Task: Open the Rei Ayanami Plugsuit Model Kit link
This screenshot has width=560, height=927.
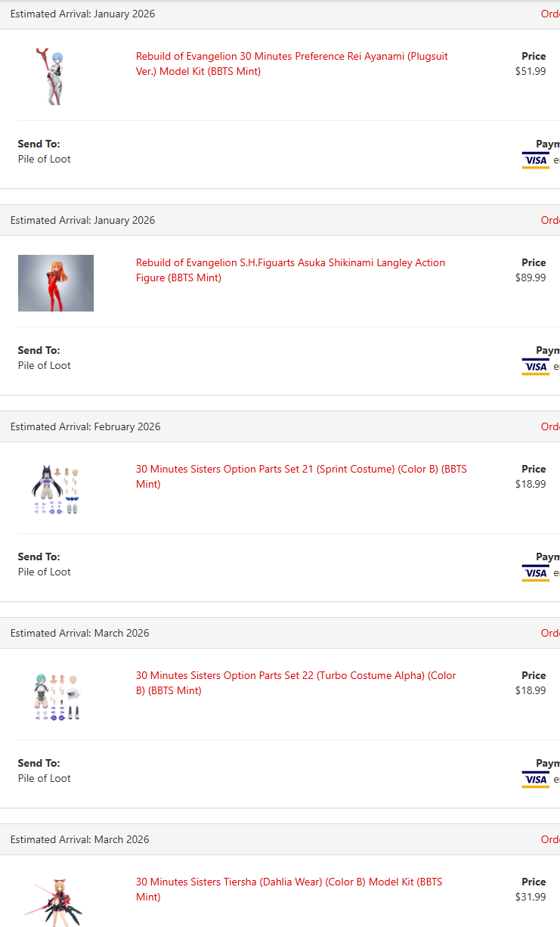Action: pyautogui.click(x=292, y=64)
